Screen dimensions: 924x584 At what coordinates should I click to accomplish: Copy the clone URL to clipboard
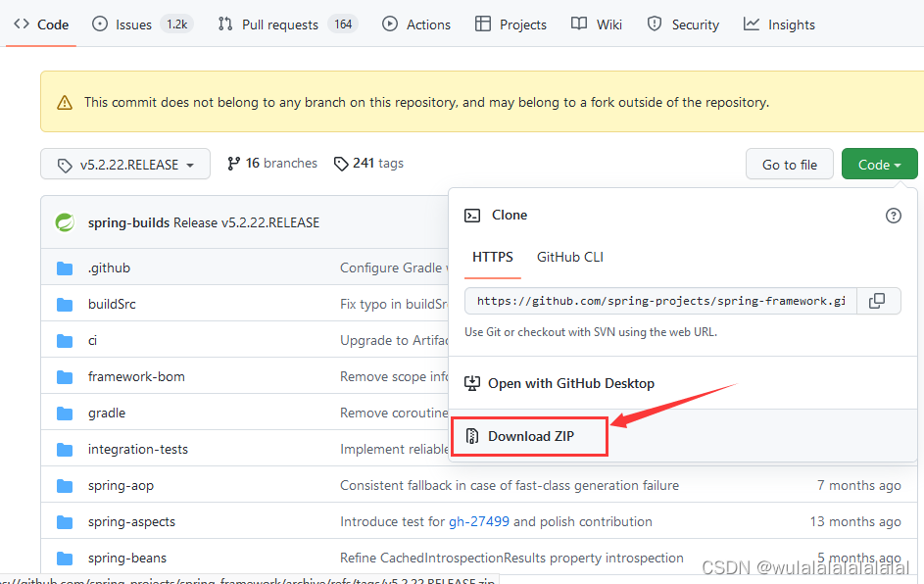(x=877, y=301)
